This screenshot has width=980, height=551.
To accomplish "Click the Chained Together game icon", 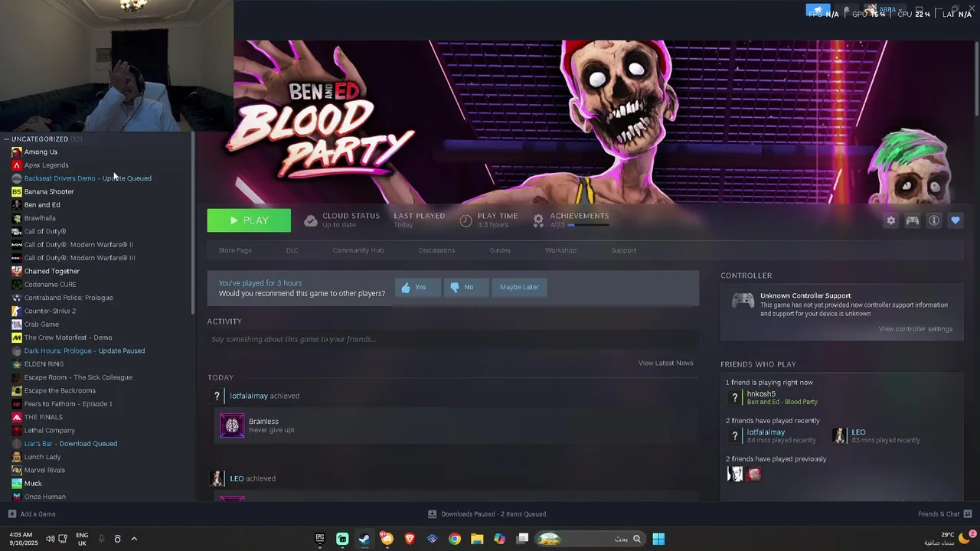I will [x=17, y=271].
